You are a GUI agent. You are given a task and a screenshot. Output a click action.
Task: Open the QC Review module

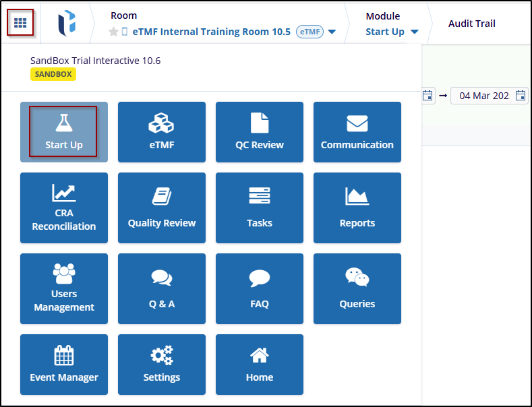tap(259, 132)
